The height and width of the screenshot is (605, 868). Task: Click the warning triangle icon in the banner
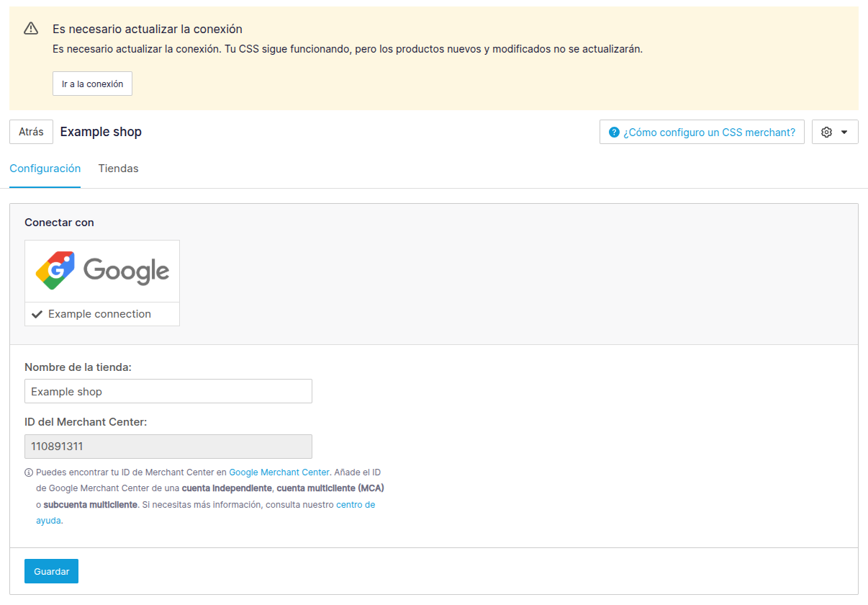tap(30, 29)
